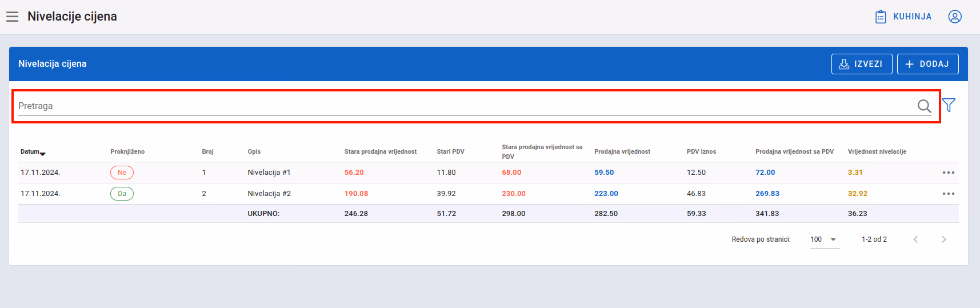
Task: Click the 269.83 value with PDV
Action: tap(767, 194)
